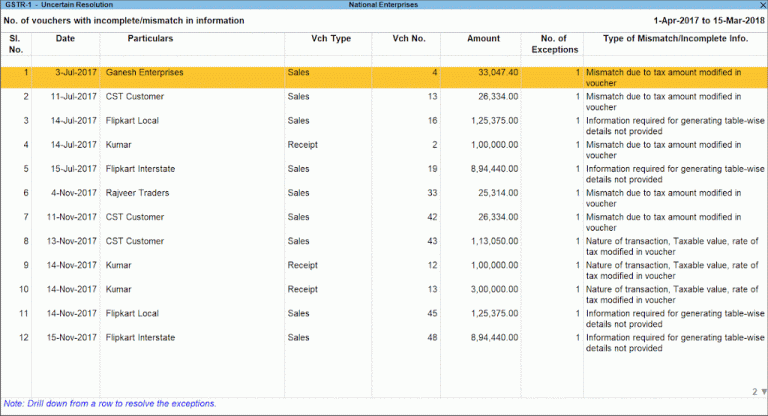768x416 pixels.
Task: Click amount 1,13,050.00
Action: (x=495, y=241)
